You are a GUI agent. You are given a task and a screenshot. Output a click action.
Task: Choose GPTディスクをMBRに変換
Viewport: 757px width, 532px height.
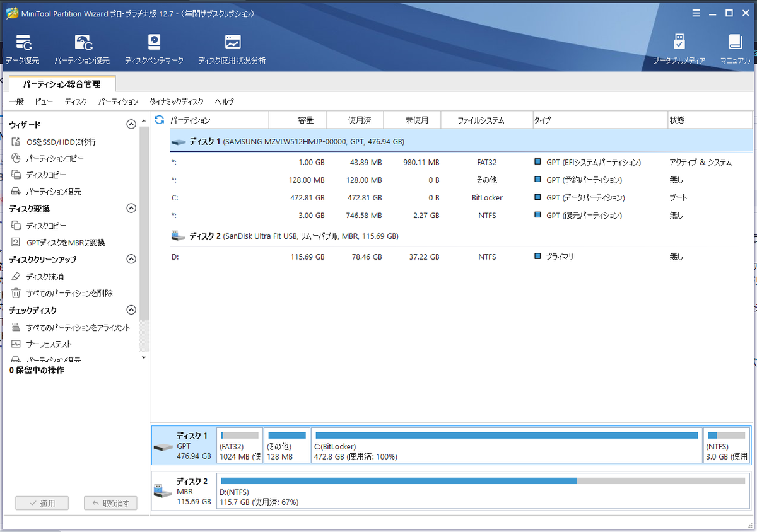point(66,243)
